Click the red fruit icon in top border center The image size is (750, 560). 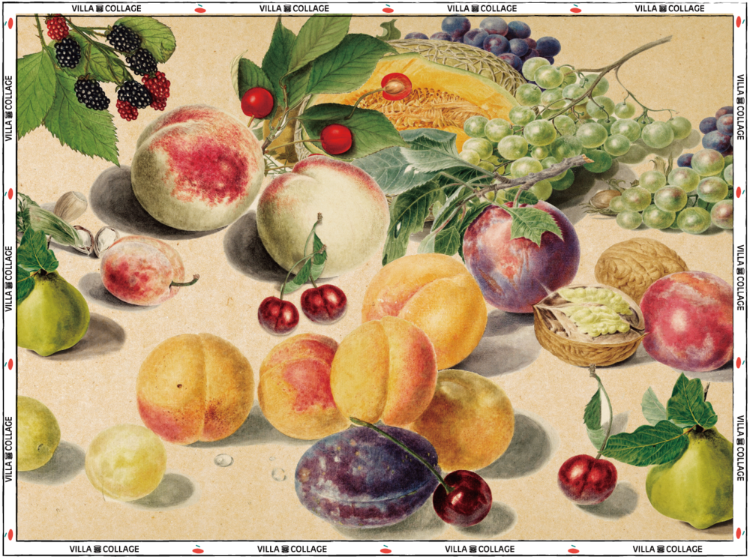point(387,8)
